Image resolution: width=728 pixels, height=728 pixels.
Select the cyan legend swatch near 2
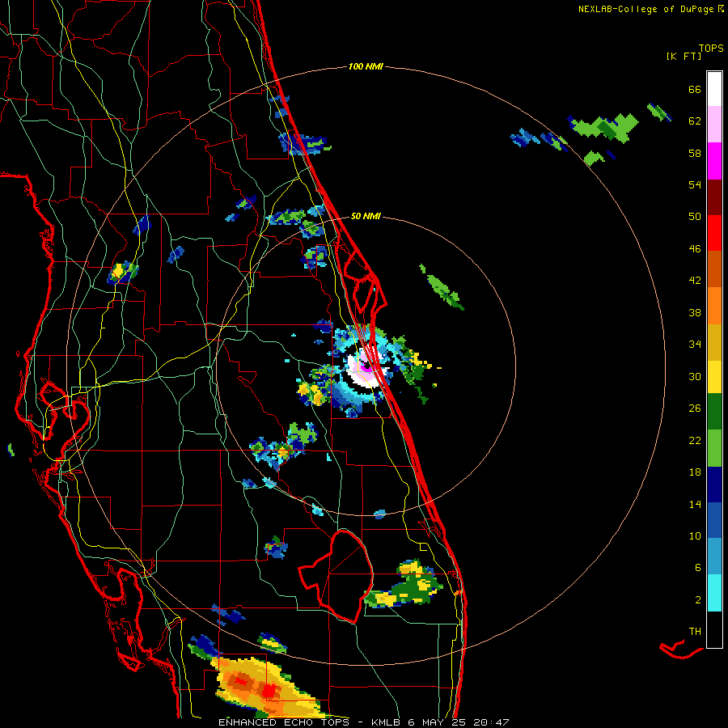pyautogui.click(x=714, y=593)
